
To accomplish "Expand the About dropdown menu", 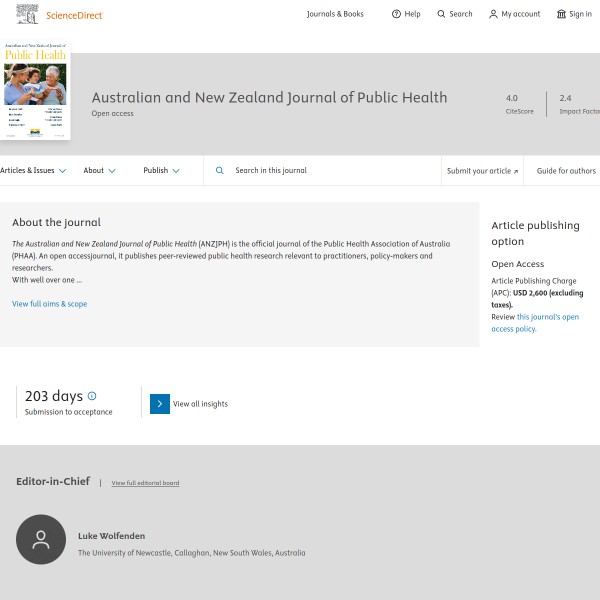I will [99, 171].
